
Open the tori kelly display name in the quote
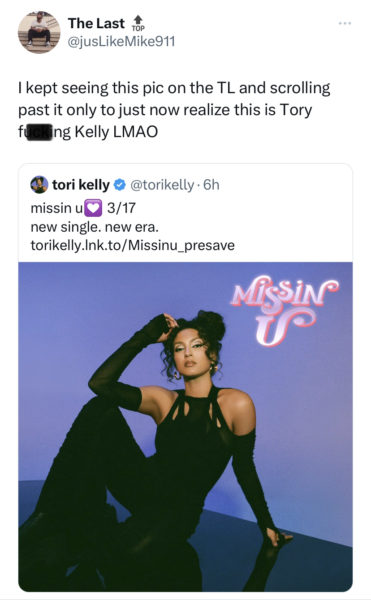pos(81,185)
